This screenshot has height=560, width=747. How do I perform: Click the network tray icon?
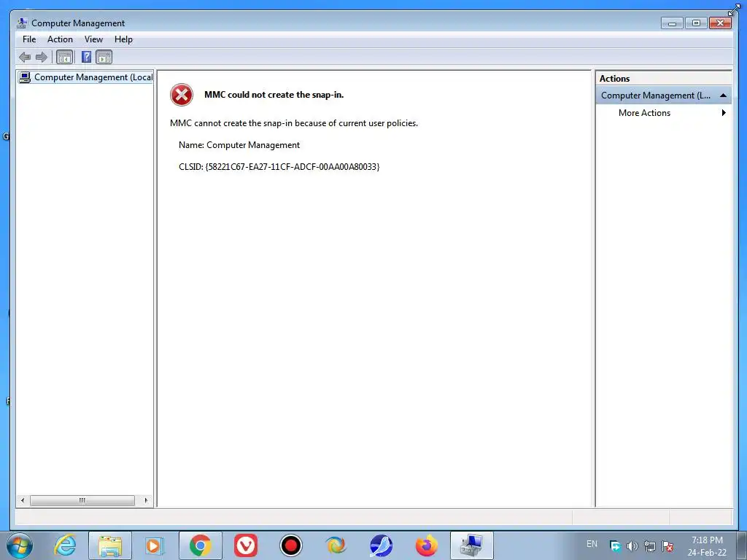coord(650,546)
